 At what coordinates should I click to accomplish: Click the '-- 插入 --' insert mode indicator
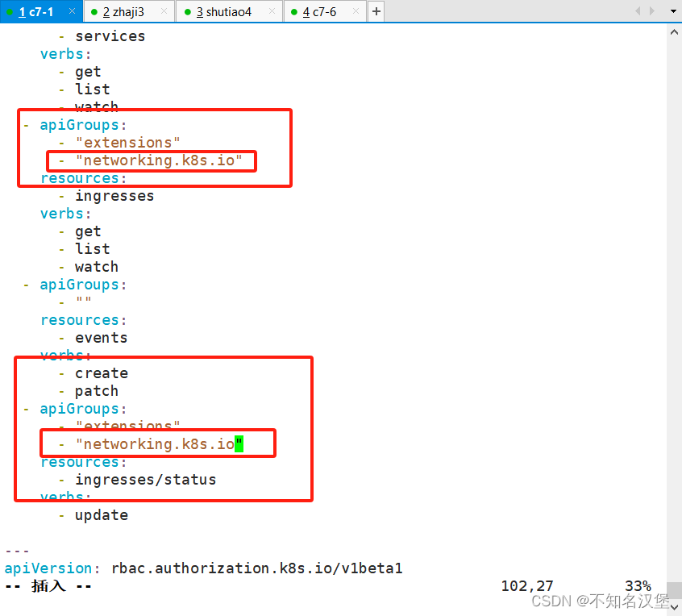(x=48, y=586)
